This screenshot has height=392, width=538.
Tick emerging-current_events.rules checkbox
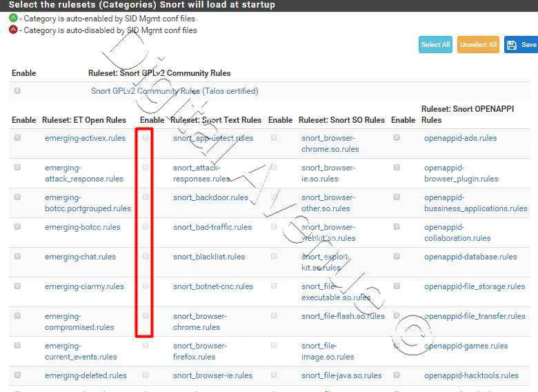click(17, 345)
